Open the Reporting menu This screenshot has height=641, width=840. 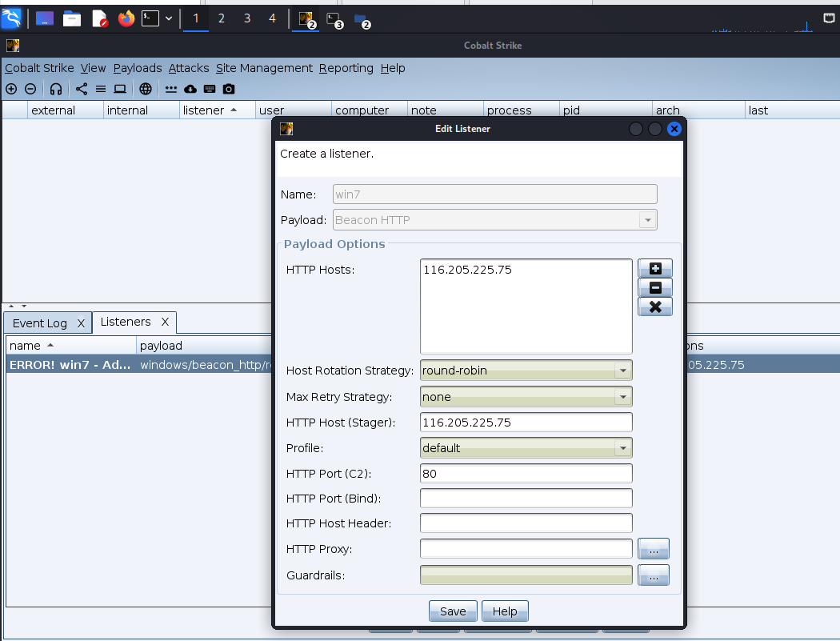(x=346, y=68)
